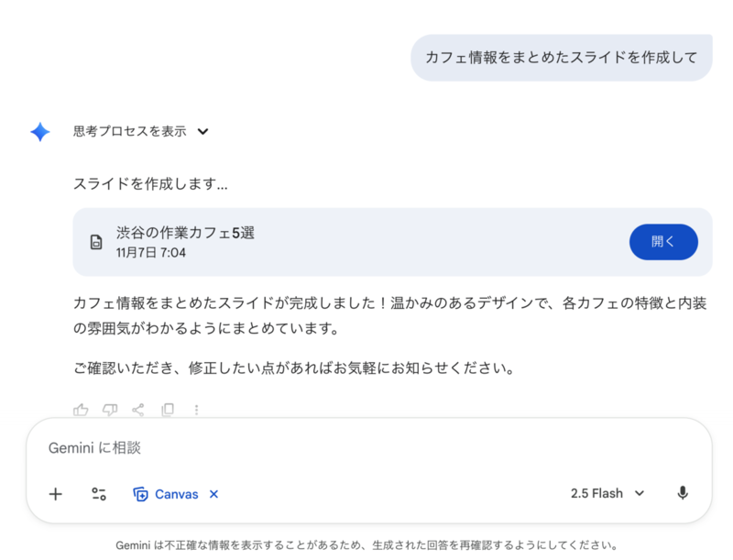Image resolution: width=733 pixels, height=560 pixels.
Task: Copy the response text
Action: click(169, 410)
